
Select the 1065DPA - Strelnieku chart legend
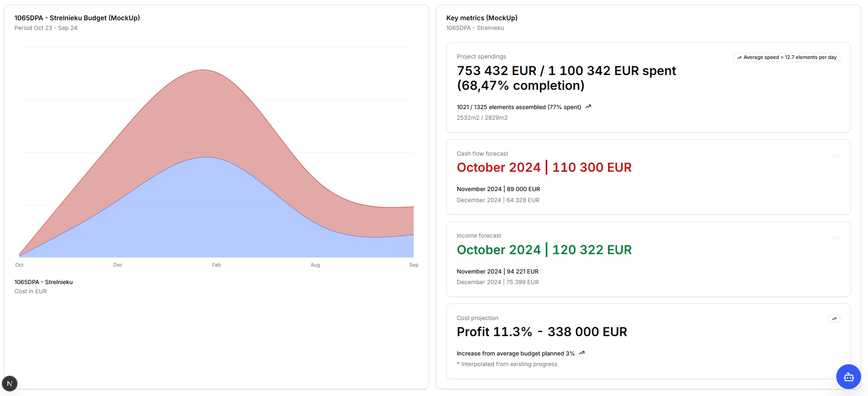point(43,282)
